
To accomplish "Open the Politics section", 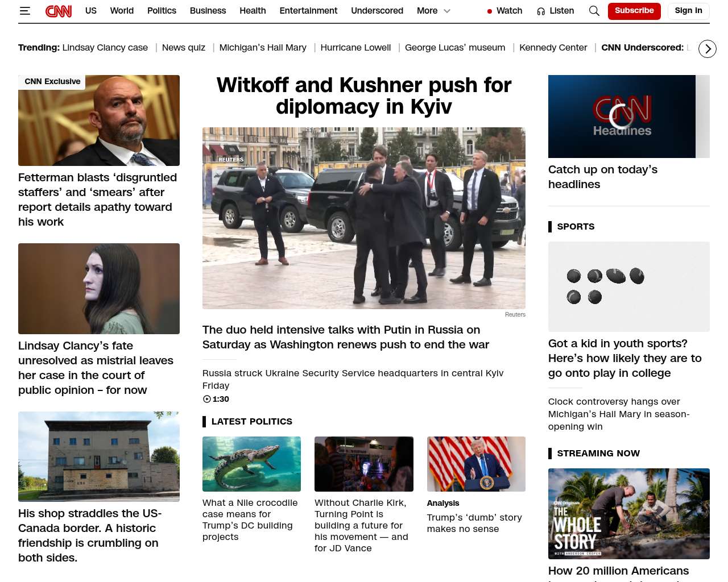I will 162,11.
